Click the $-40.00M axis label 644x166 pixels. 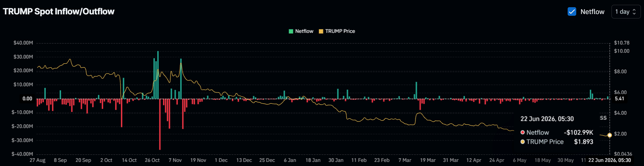[22, 154]
